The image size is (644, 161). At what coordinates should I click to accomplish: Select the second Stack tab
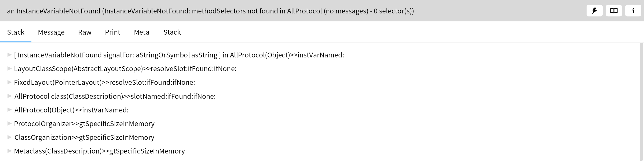pos(172,32)
